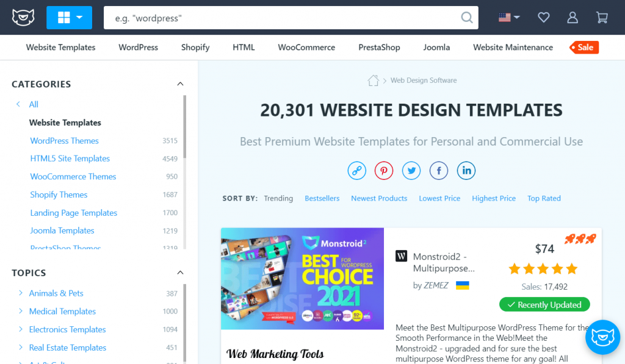Sort by Highest Price
Viewport: 625px width, 364px height.
[493, 198]
